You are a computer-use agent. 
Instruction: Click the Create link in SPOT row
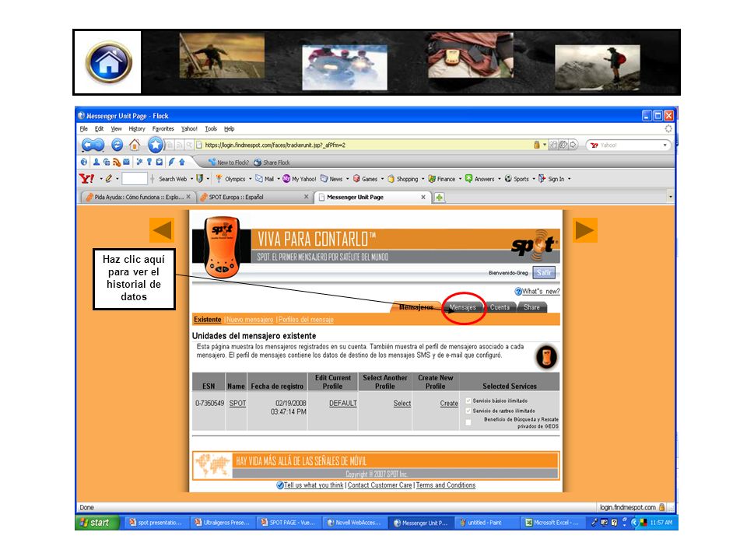pos(449,404)
